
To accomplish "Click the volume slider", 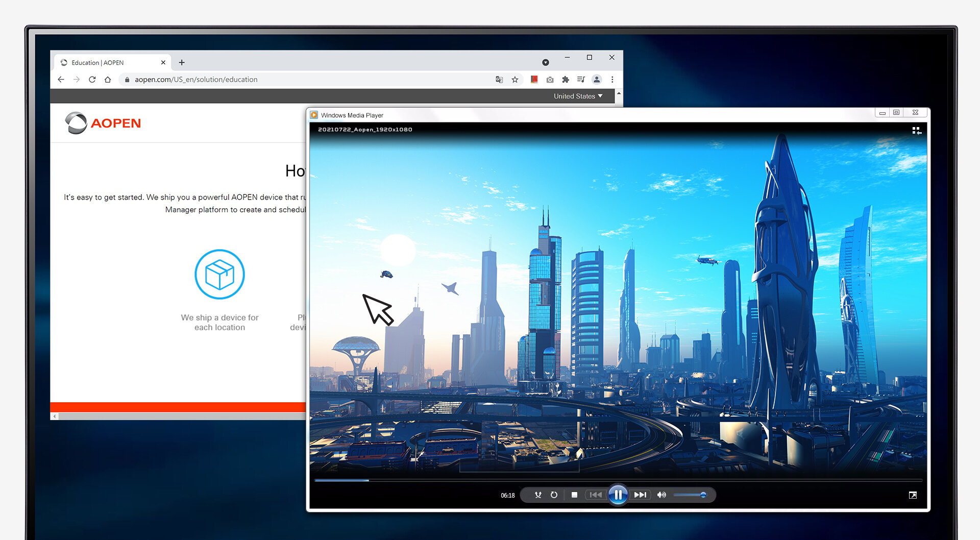I will click(x=690, y=495).
